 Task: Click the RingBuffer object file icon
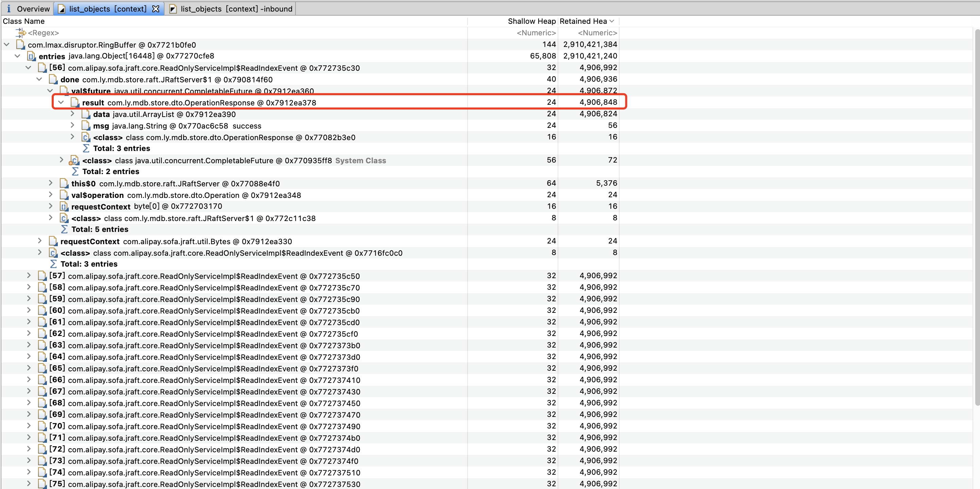[20, 45]
